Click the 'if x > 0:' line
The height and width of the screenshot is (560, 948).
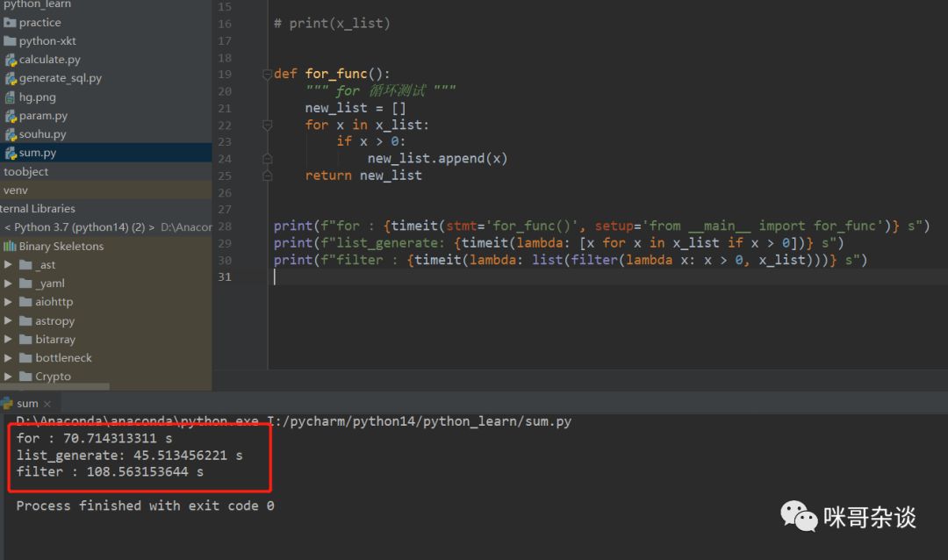click(371, 141)
